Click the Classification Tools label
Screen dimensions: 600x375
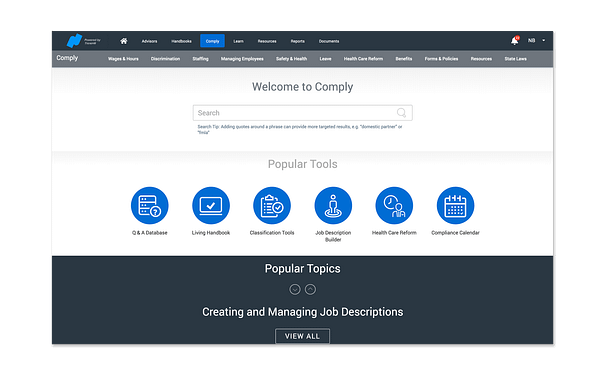(272, 233)
